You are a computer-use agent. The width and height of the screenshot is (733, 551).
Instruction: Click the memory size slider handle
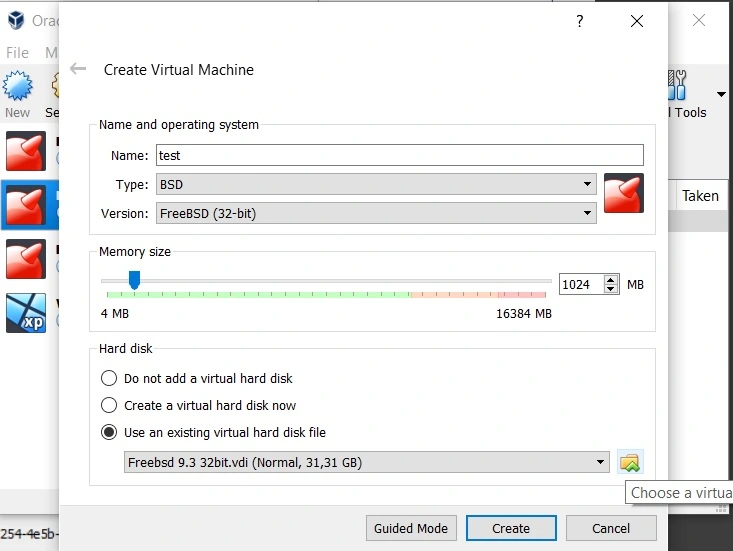tap(134, 281)
